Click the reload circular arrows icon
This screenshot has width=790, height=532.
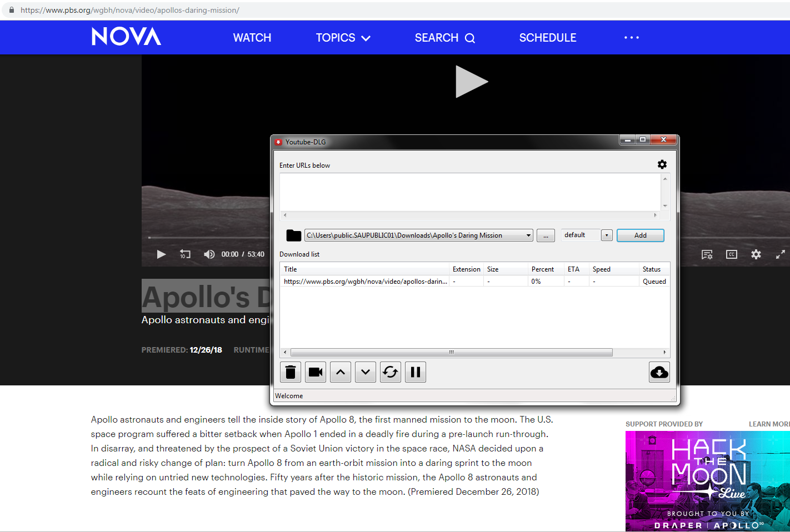[391, 372]
